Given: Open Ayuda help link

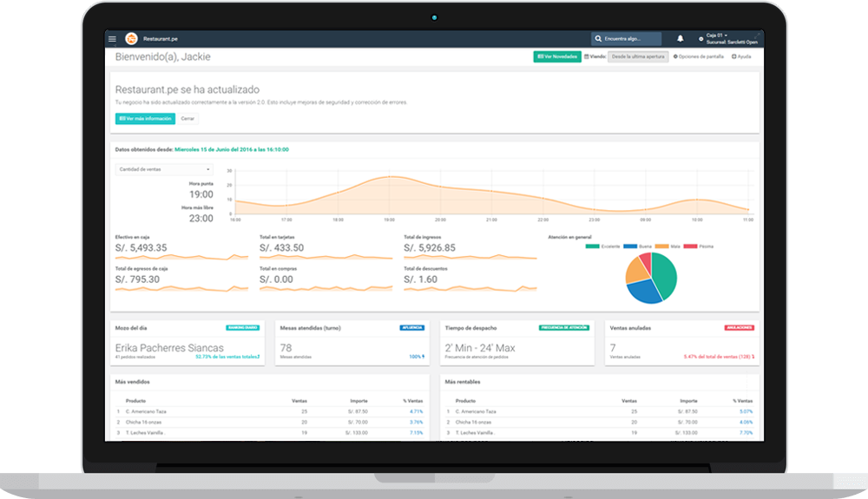Looking at the screenshot, I should [x=742, y=56].
